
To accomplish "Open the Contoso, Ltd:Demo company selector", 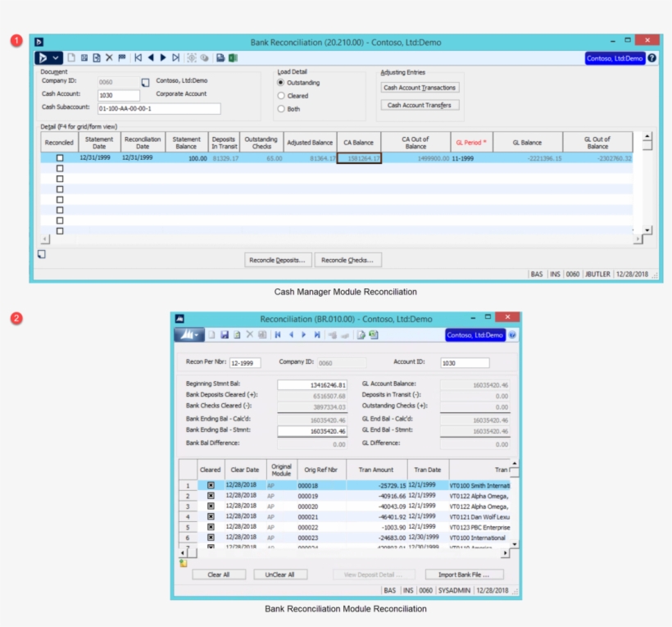I will 617,59.
